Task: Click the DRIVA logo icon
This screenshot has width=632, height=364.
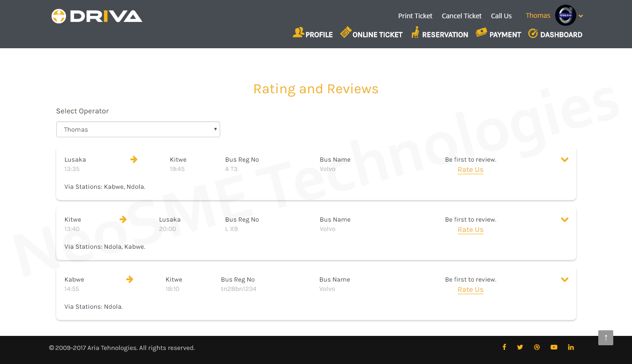Action: click(x=58, y=15)
